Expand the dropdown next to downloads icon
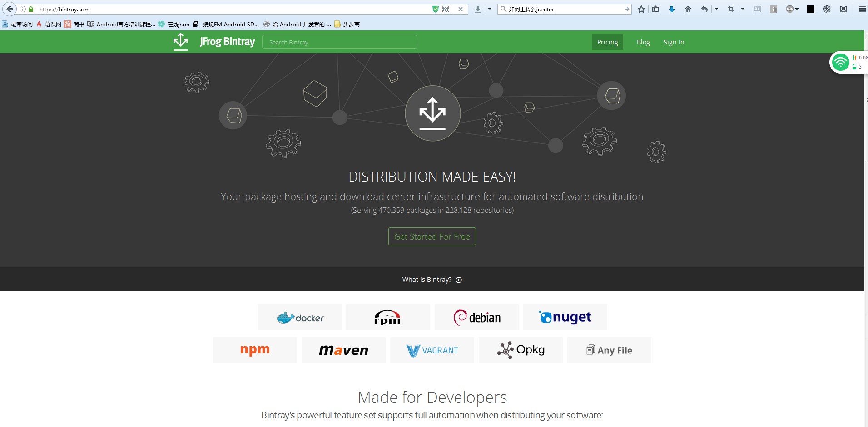Screen dimensions: 868x427 (490, 9)
